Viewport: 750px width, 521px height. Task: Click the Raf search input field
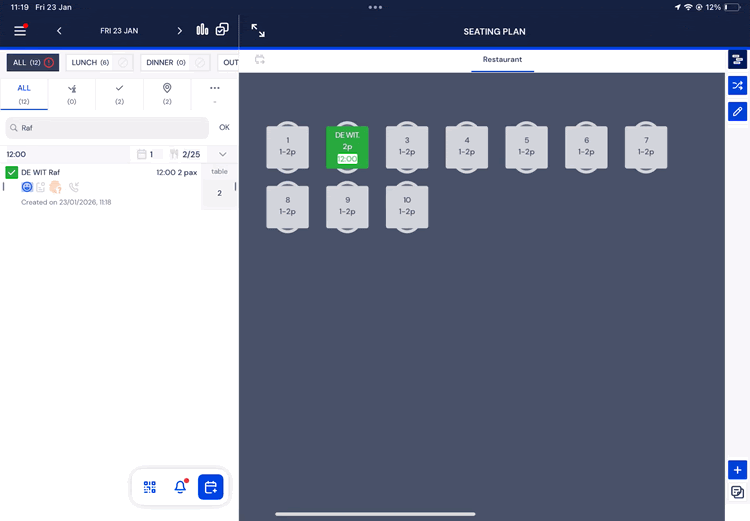(x=108, y=128)
